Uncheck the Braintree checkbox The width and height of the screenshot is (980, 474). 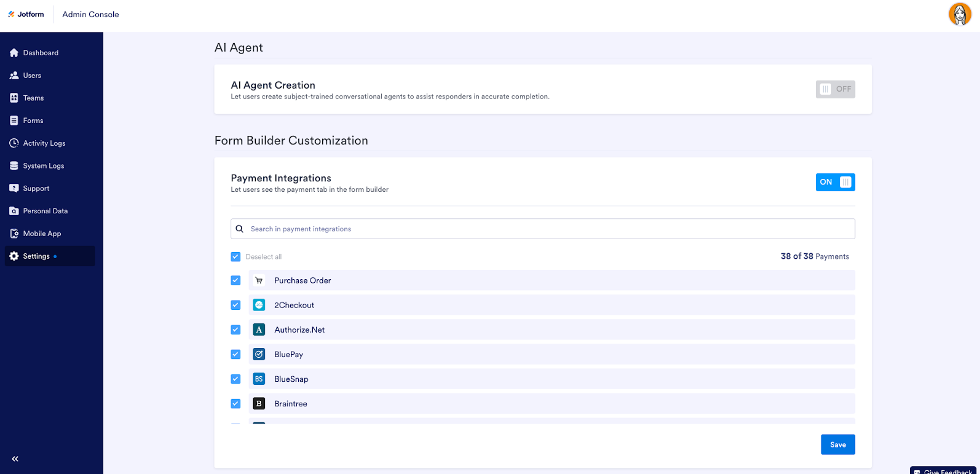point(235,403)
